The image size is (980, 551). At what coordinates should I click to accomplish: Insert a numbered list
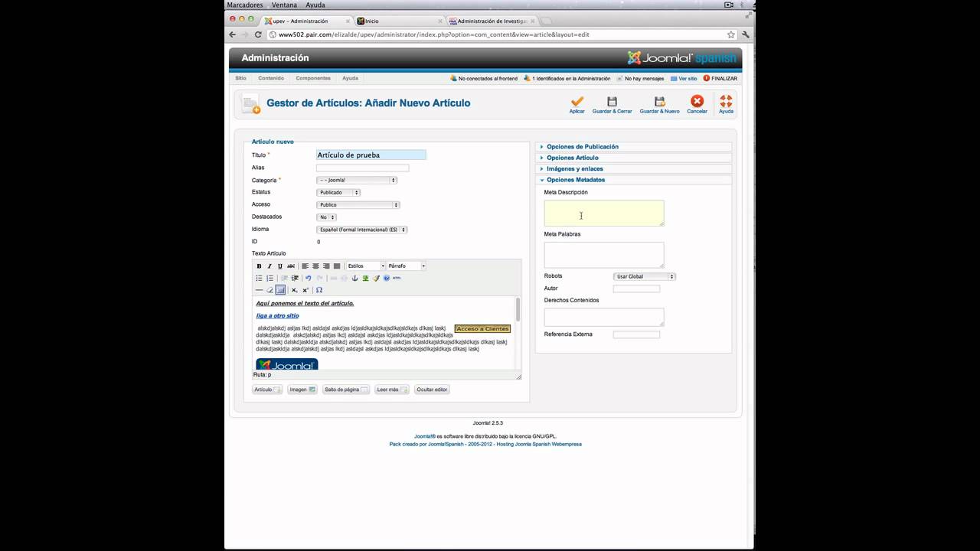(x=269, y=279)
